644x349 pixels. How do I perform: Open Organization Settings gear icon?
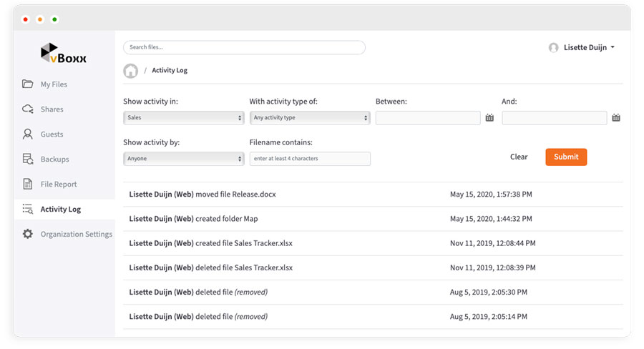point(28,234)
